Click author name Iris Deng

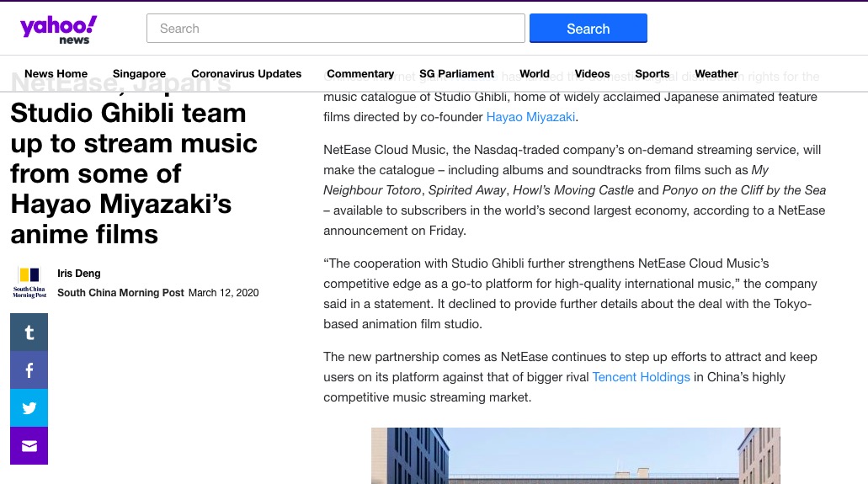(79, 273)
